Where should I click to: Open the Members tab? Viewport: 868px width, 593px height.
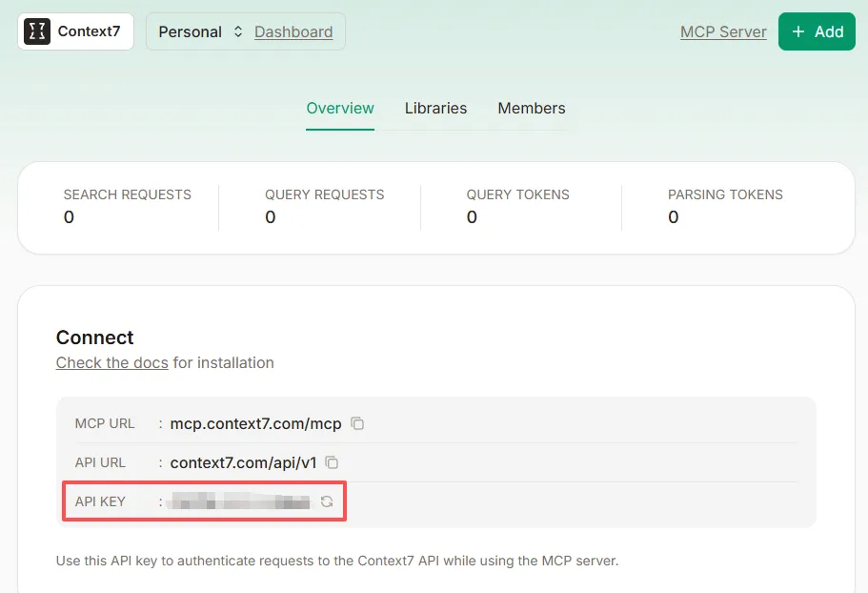(x=532, y=108)
